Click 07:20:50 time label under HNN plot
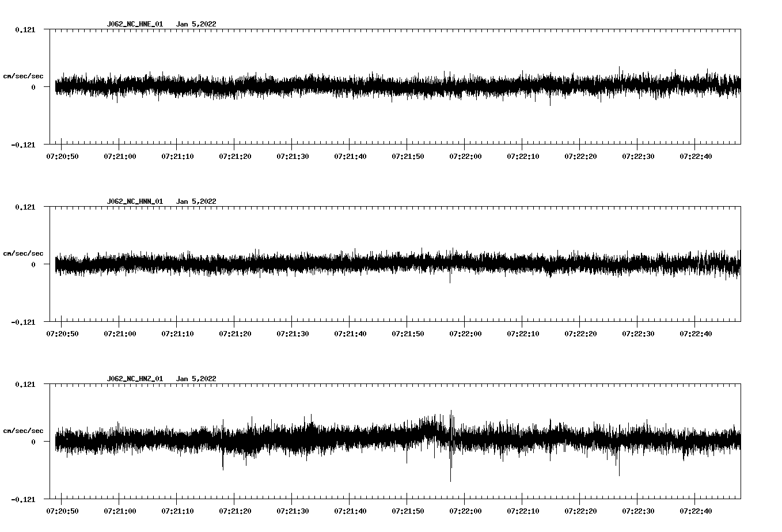This screenshot has width=782, height=532. [62, 333]
